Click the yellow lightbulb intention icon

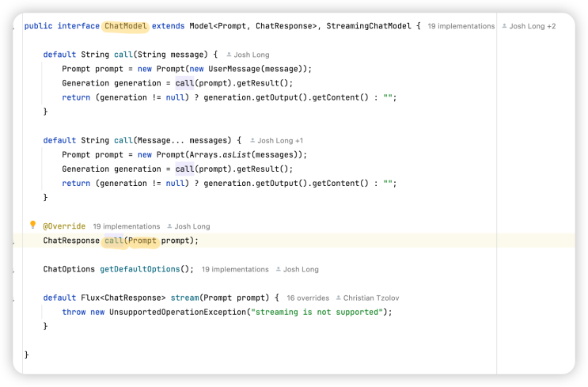point(32,225)
